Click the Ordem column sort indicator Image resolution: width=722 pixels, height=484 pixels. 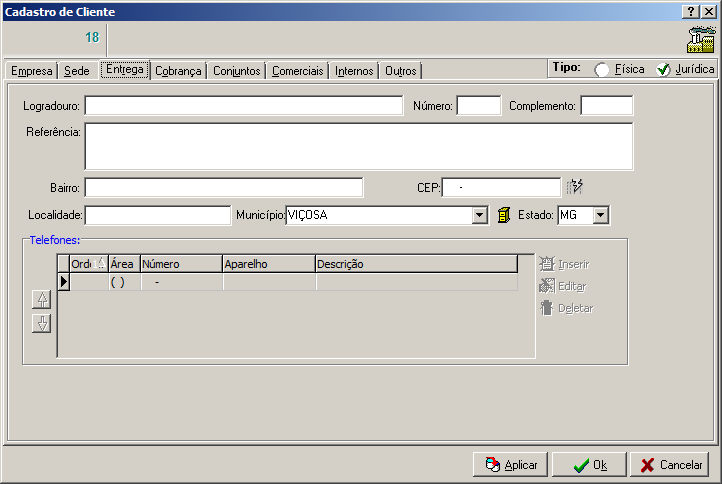tap(100, 264)
